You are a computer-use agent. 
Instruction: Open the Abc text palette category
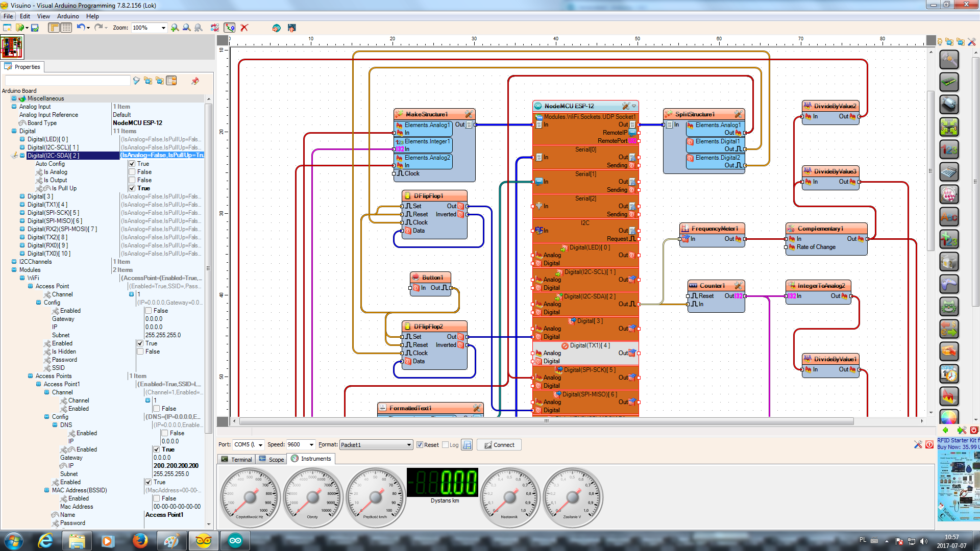click(x=949, y=217)
